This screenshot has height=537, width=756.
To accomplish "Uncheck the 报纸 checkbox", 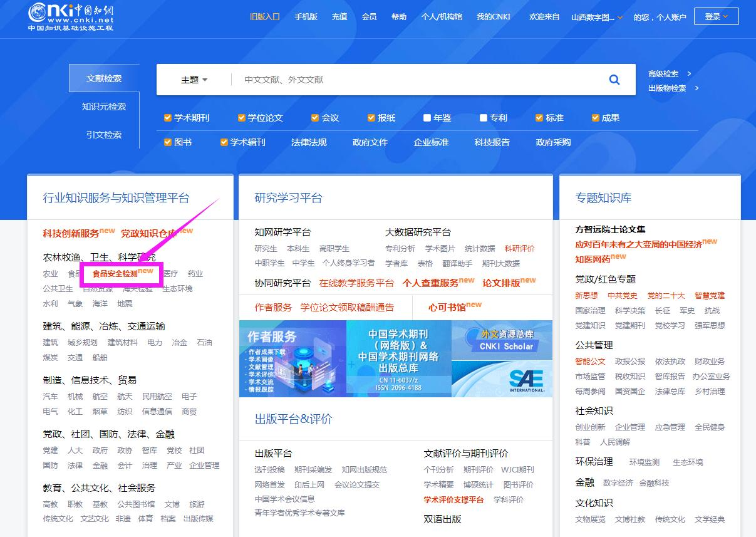I will coord(371,117).
